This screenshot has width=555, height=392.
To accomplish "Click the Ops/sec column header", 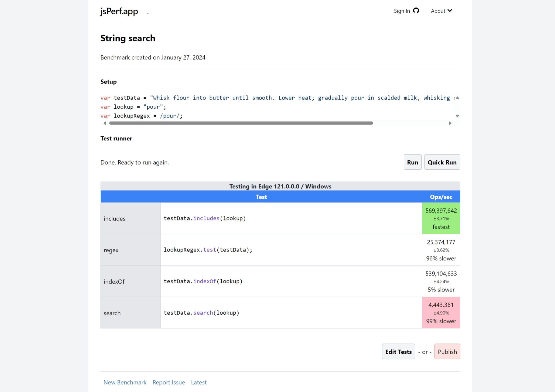I will (441, 197).
